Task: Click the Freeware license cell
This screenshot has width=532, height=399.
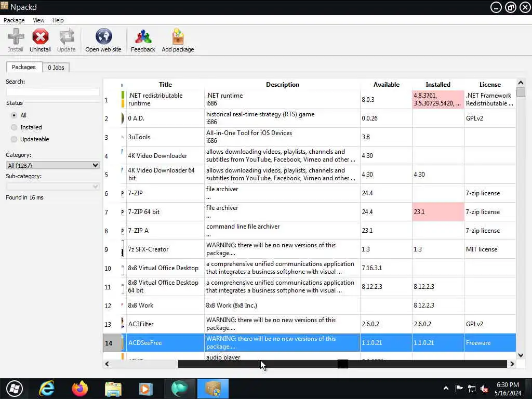Action: (490, 343)
